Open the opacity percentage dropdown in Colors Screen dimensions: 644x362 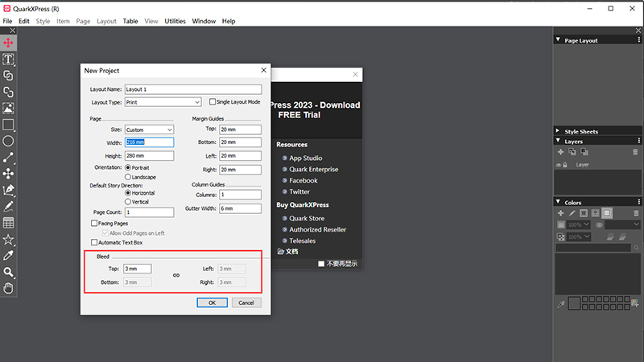point(579,237)
